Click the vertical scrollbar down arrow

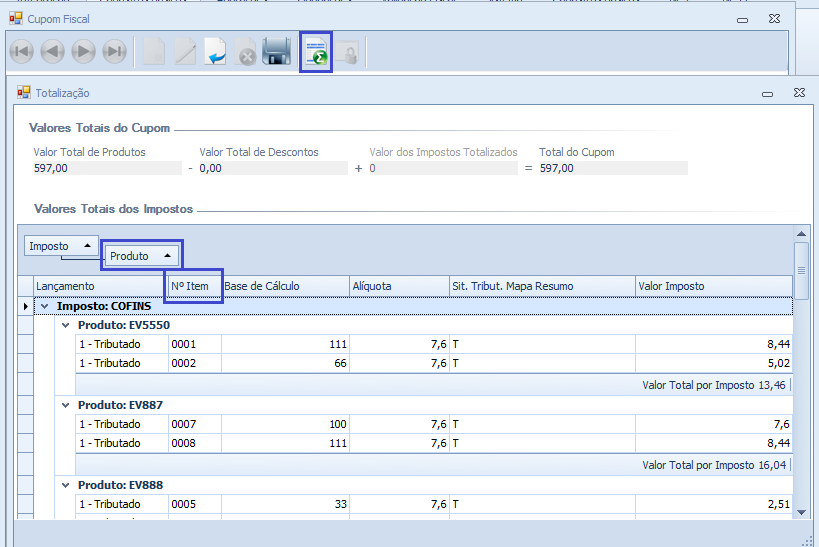click(x=801, y=511)
